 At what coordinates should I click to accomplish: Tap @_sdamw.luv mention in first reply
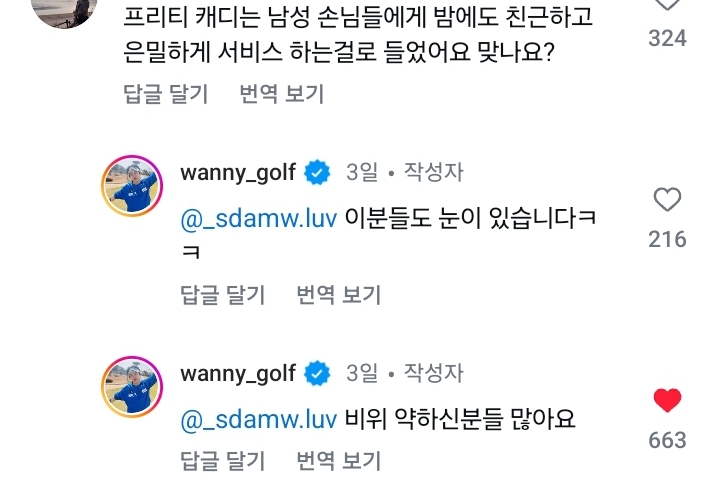coord(259,219)
